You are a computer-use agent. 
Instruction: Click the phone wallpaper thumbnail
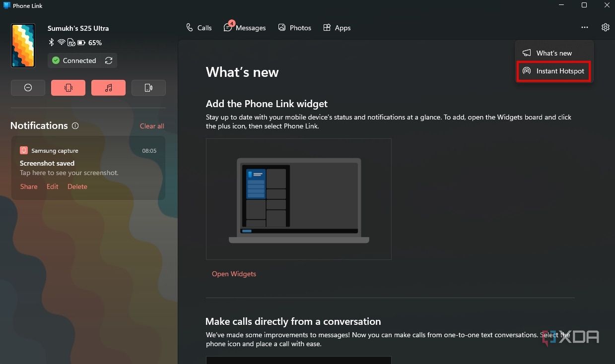23,46
